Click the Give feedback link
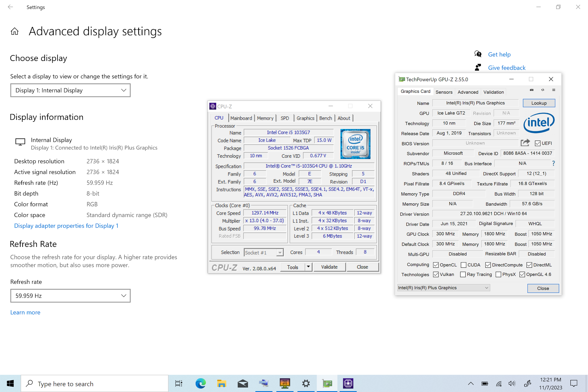 click(507, 68)
